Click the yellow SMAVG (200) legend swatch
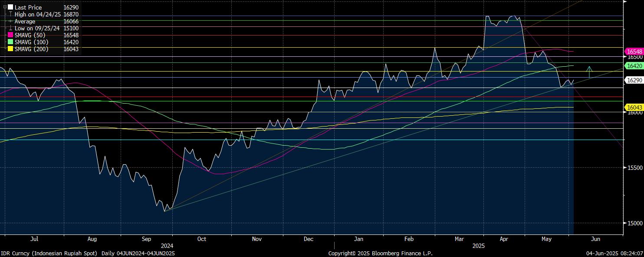 click(x=10, y=49)
